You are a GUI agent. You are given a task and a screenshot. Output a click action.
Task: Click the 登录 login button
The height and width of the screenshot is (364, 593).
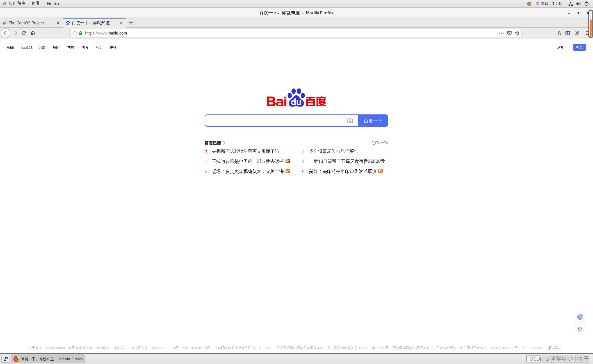coord(579,47)
